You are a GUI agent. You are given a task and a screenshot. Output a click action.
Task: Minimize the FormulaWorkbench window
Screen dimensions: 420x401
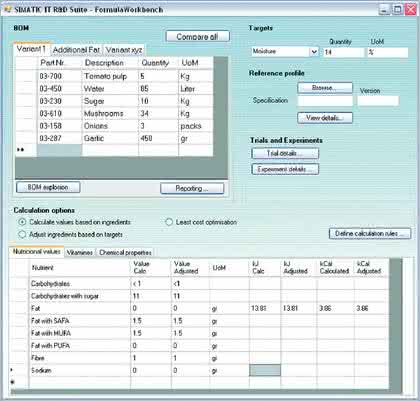click(384, 9)
